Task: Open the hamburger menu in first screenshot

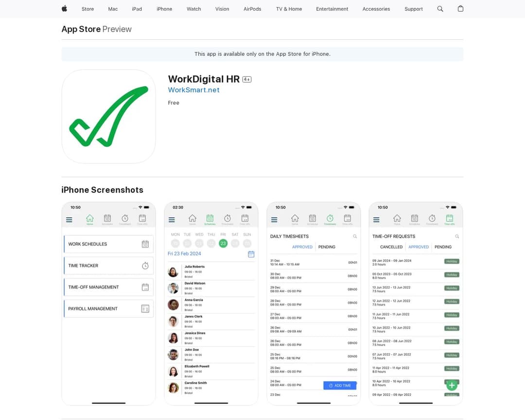Action: click(x=69, y=220)
